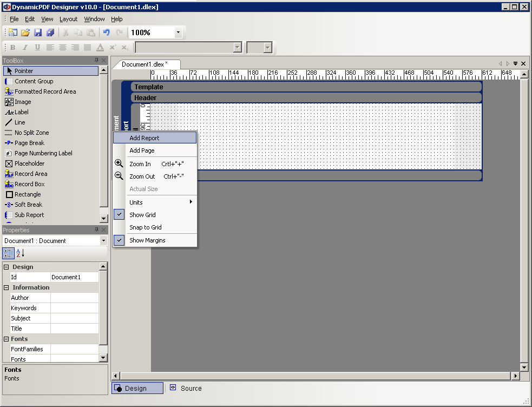
Task: Click the Id property value Document1
Action: [x=75, y=277]
